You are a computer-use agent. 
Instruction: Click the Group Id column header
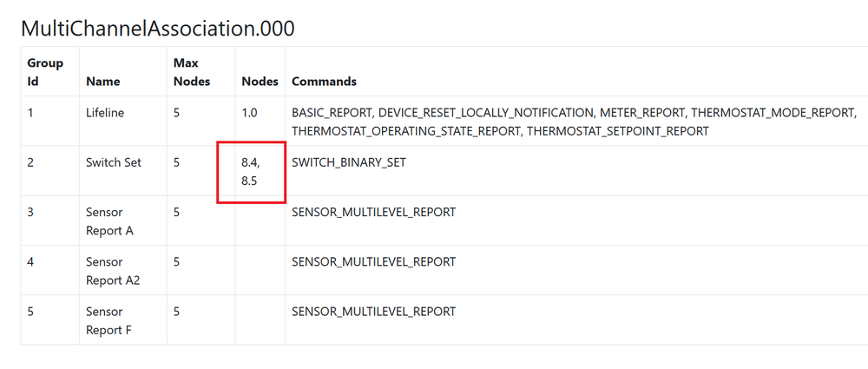(45, 72)
